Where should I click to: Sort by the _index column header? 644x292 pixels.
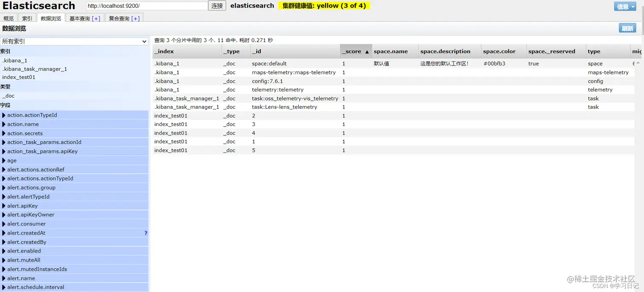pos(187,52)
